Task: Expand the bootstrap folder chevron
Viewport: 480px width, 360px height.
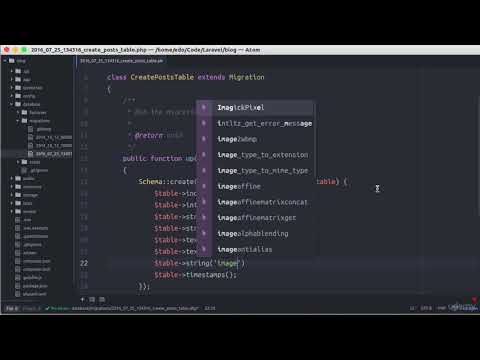Action: point(12,88)
